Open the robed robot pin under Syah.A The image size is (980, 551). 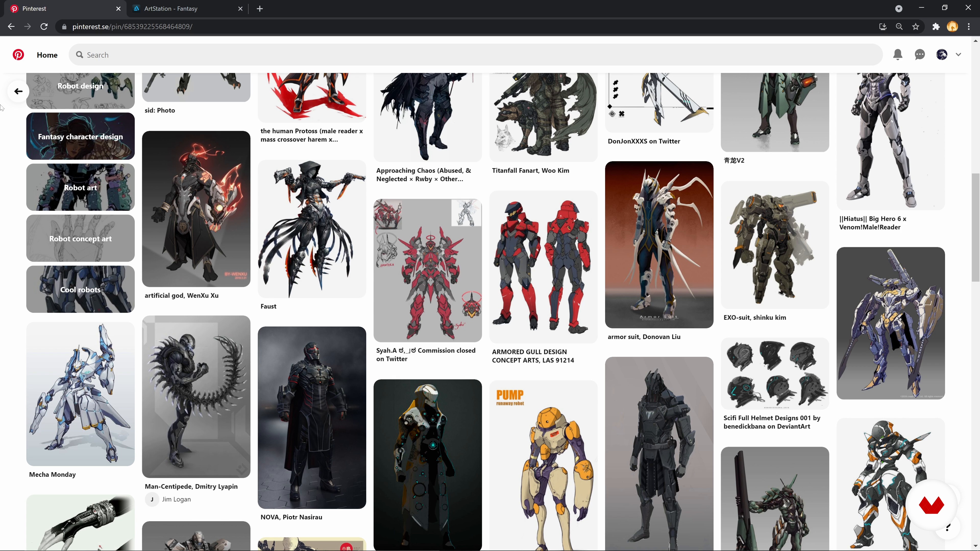[427, 465]
